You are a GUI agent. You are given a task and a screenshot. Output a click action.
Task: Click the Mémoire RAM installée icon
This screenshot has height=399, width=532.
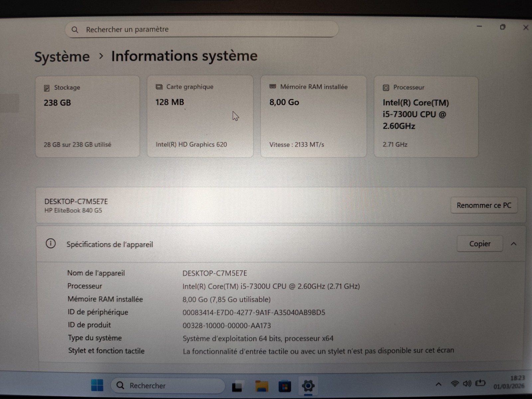pyautogui.click(x=273, y=87)
